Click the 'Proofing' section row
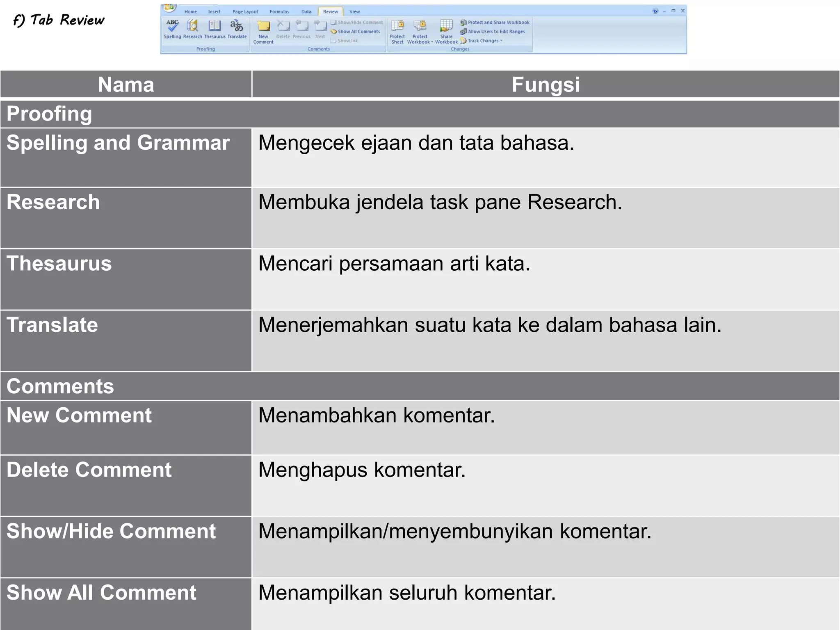The width and height of the screenshot is (840, 630). pyautogui.click(x=420, y=114)
